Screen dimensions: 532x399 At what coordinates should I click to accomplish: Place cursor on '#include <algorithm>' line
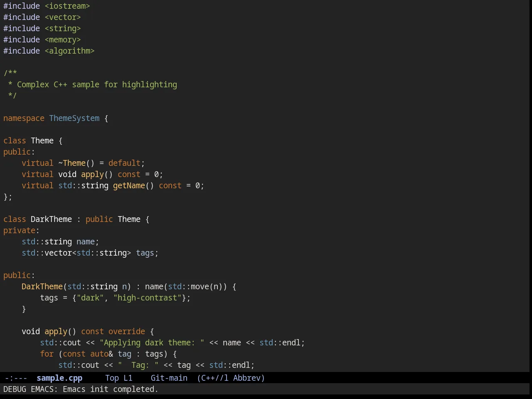point(49,51)
